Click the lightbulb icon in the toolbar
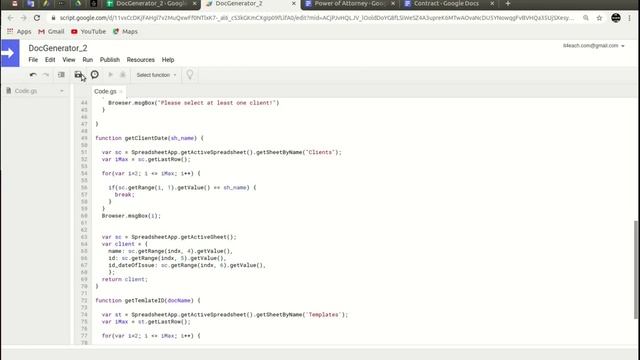Screen dimensions: 640x360 click(190, 75)
